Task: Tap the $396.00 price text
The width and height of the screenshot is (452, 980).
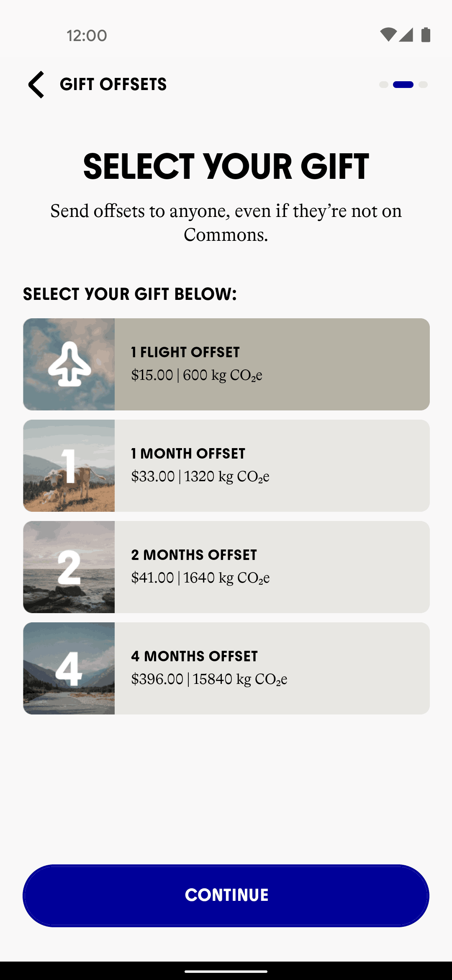Action: [157, 679]
